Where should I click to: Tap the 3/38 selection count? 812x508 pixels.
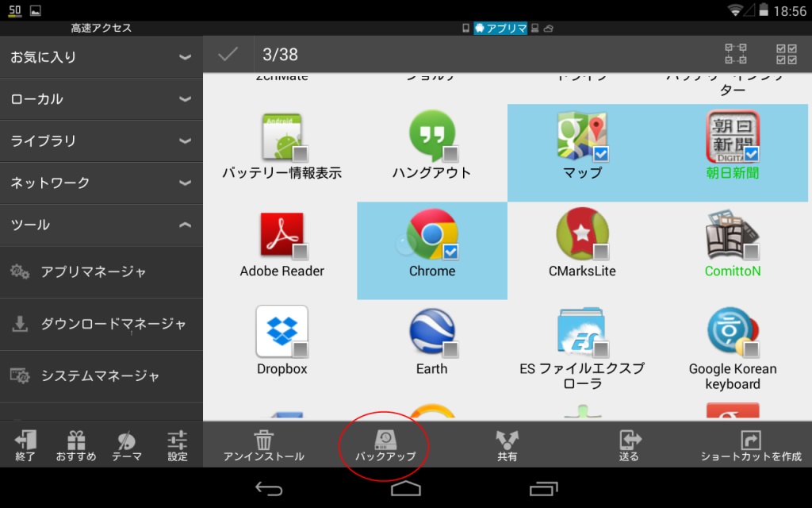pos(280,55)
